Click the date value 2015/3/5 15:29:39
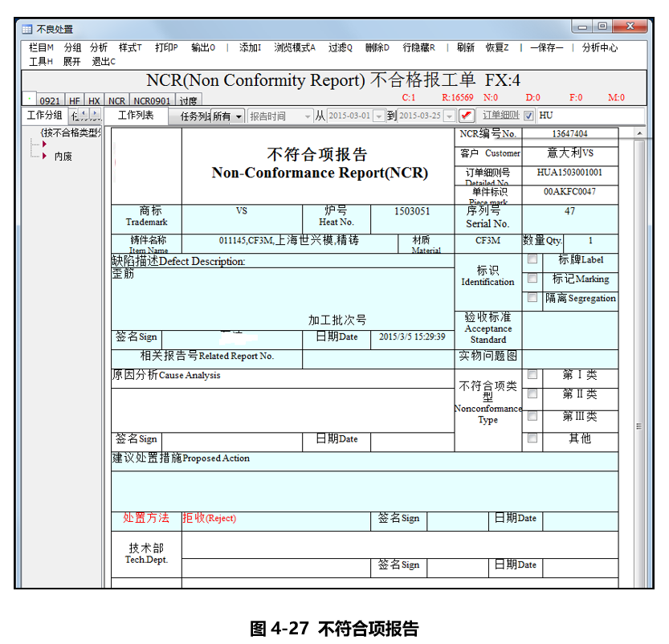 (412, 336)
